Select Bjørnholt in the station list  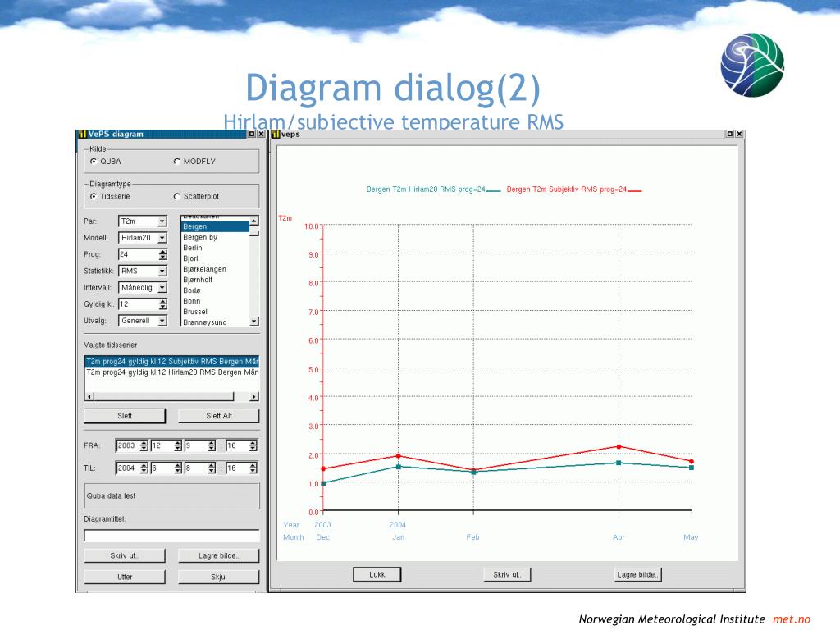click(x=215, y=280)
